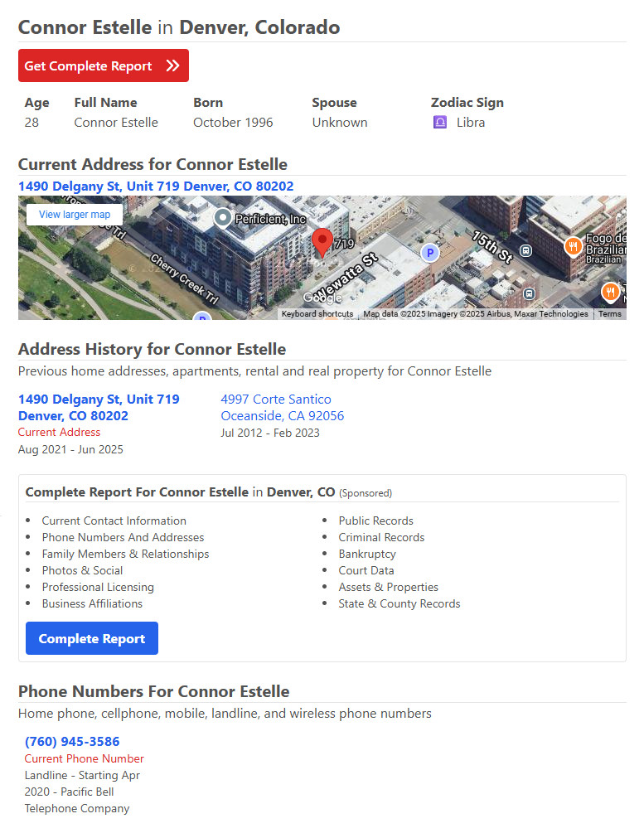This screenshot has width=644, height=833.
Task: Open map Terms link
Action: click(609, 314)
